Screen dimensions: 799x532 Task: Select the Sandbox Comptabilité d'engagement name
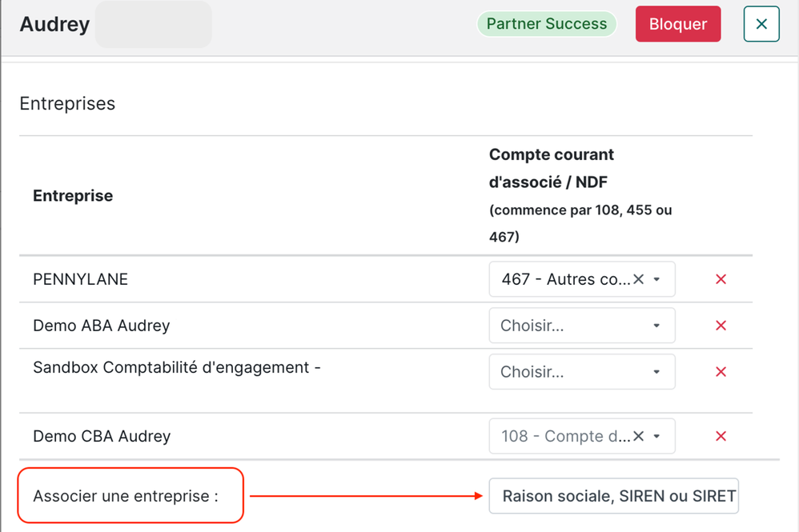(x=176, y=367)
